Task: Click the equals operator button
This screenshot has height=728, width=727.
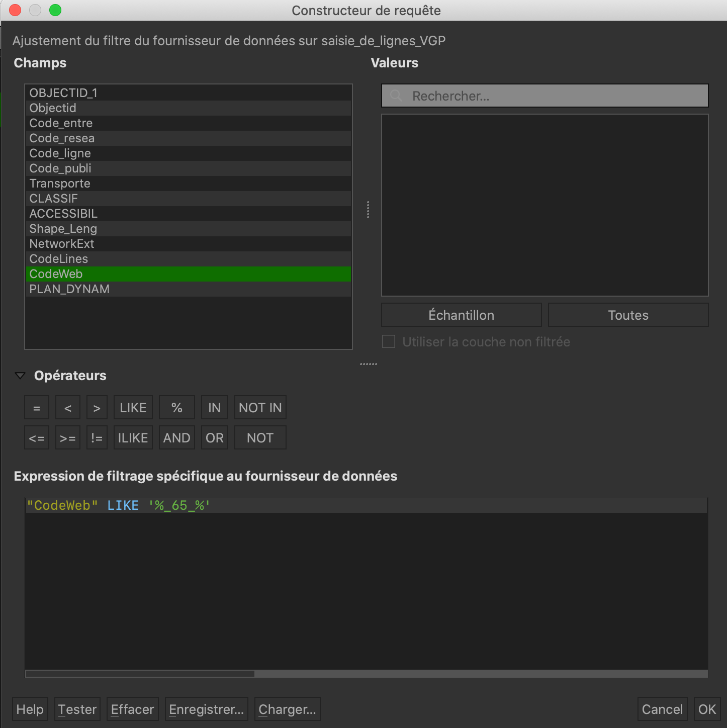Action: pyautogui.click(x=37, y=408)
